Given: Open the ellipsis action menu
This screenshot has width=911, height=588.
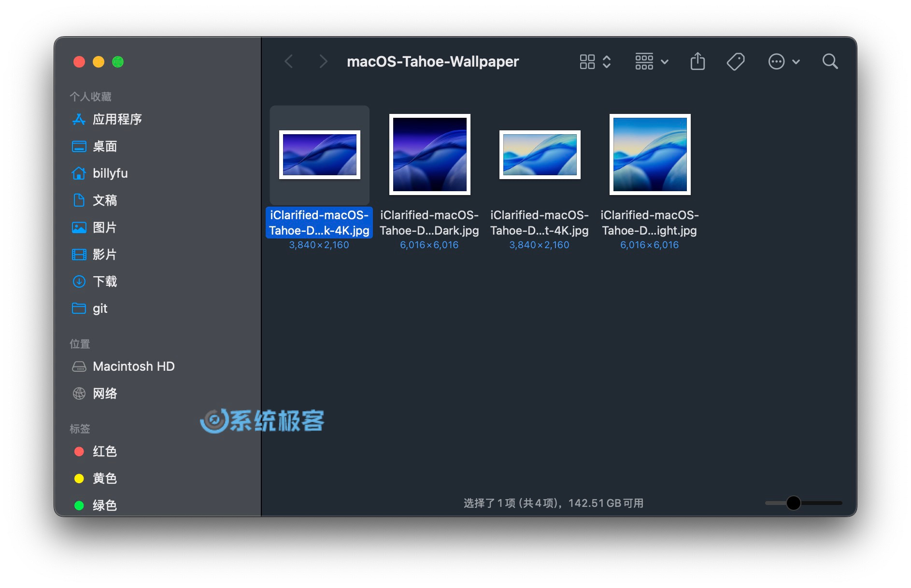Looking at the screenshot, I should coord(776,61).
